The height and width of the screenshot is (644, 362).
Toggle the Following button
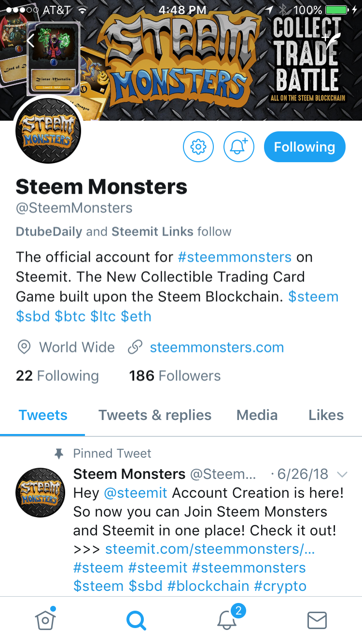(305, 147)
